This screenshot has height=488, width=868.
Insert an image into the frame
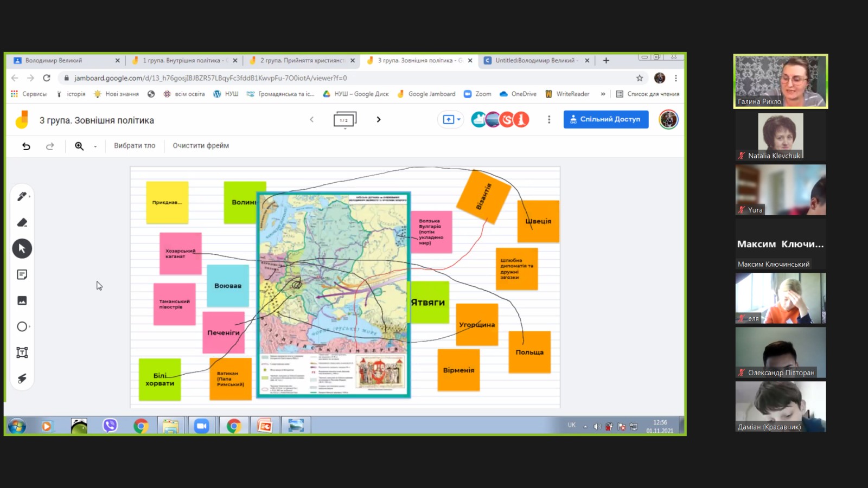[22, 300]
